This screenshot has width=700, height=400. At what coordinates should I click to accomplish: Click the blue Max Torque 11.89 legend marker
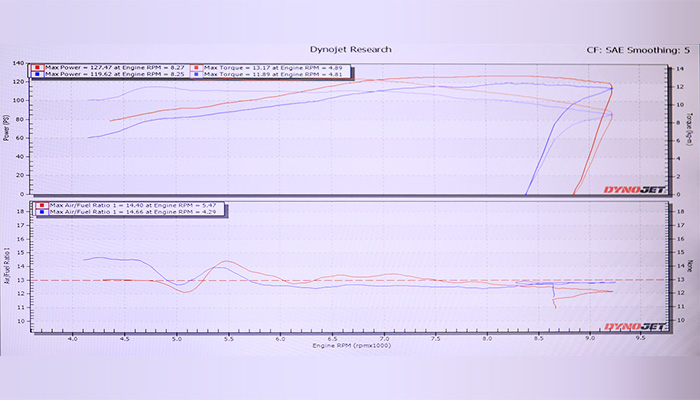(198, 73)
